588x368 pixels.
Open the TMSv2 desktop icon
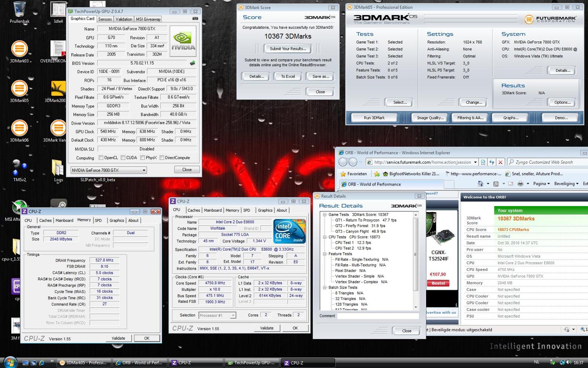(x=19, y=170)
